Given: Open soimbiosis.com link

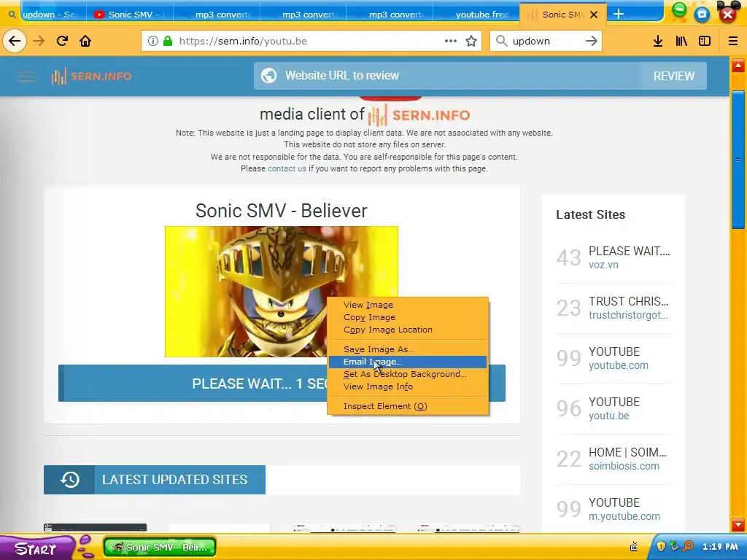Looking at the screenshot, I should pos(624,466).
